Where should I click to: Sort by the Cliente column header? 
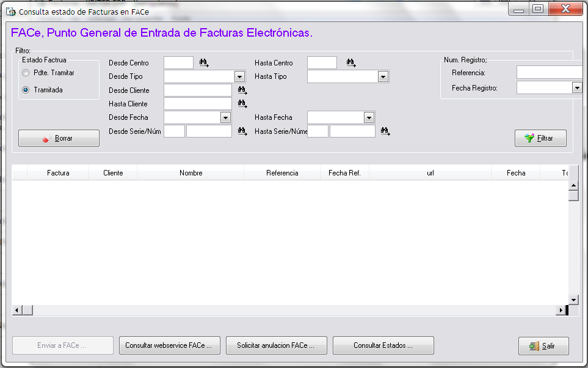[113, 173]
